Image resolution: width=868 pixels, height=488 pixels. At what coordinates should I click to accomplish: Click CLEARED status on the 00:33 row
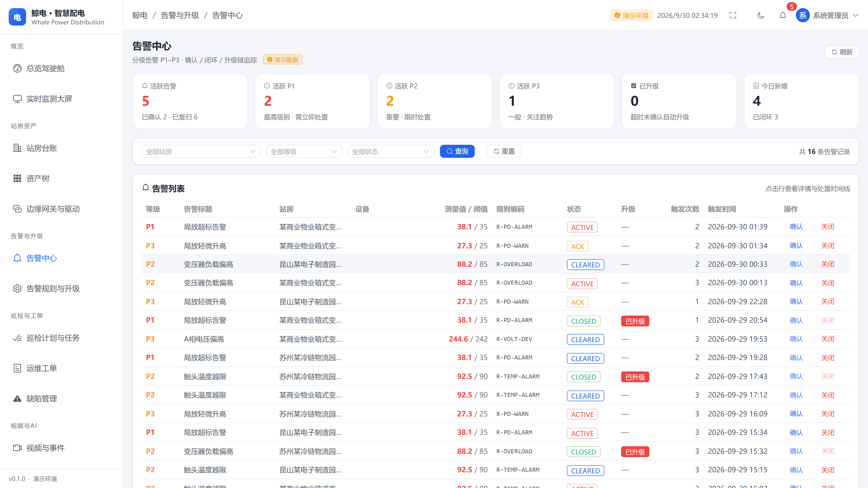click(x=585, y=265)
